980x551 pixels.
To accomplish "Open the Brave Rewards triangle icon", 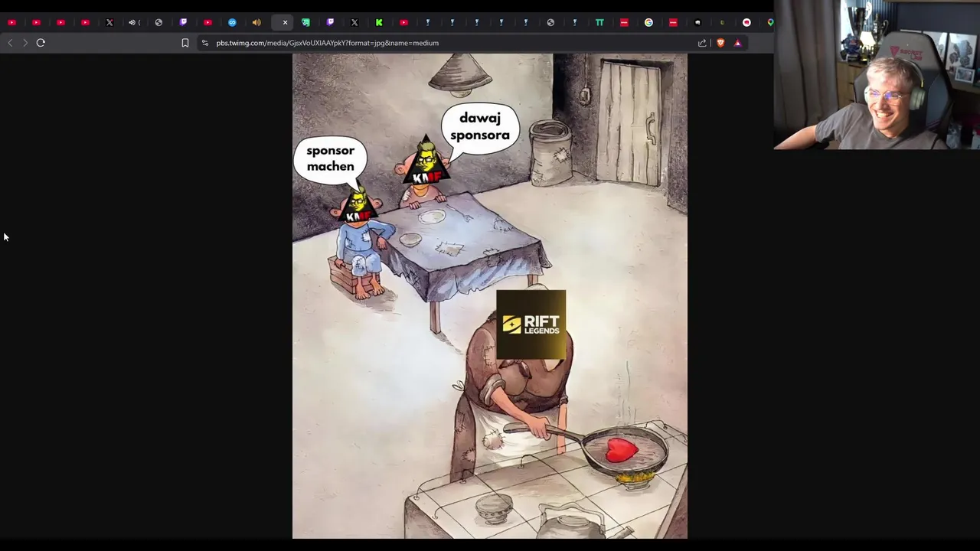I will (x=737, y=43).
